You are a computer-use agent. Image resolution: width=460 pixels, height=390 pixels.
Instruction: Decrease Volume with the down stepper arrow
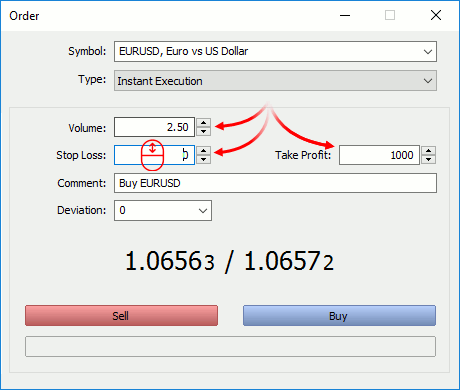pos(203,131)
